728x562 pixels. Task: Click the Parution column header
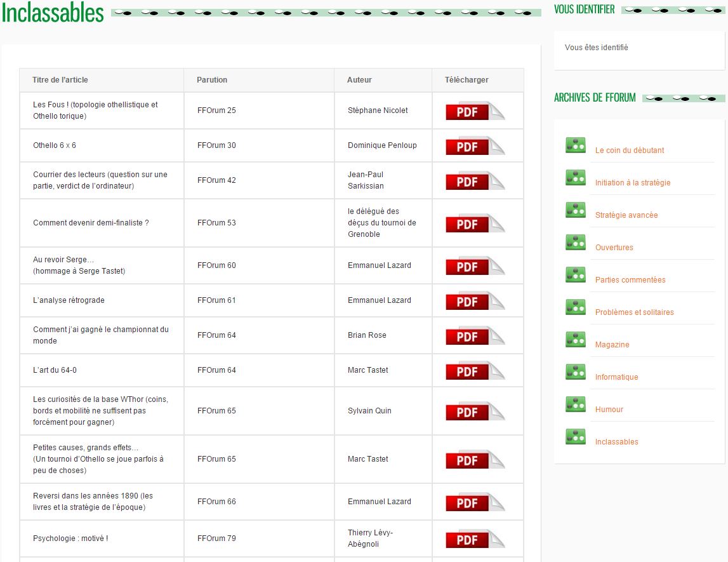[x=212, y=80]
